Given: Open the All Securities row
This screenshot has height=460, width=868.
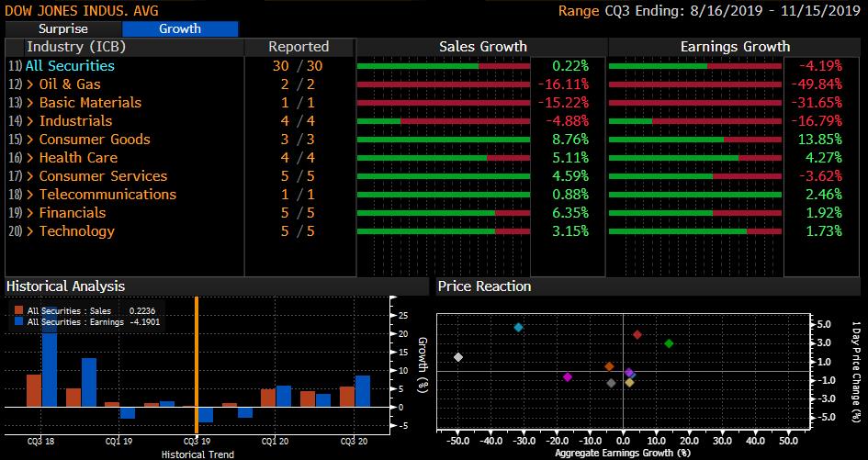Looking at the screenshot, I should click(x=70, y=66).
